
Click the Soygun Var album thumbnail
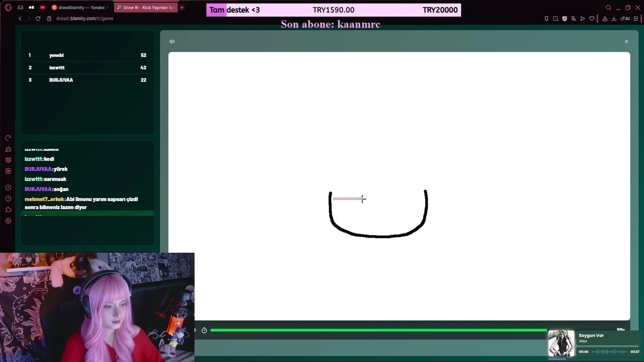click(561, 343)
